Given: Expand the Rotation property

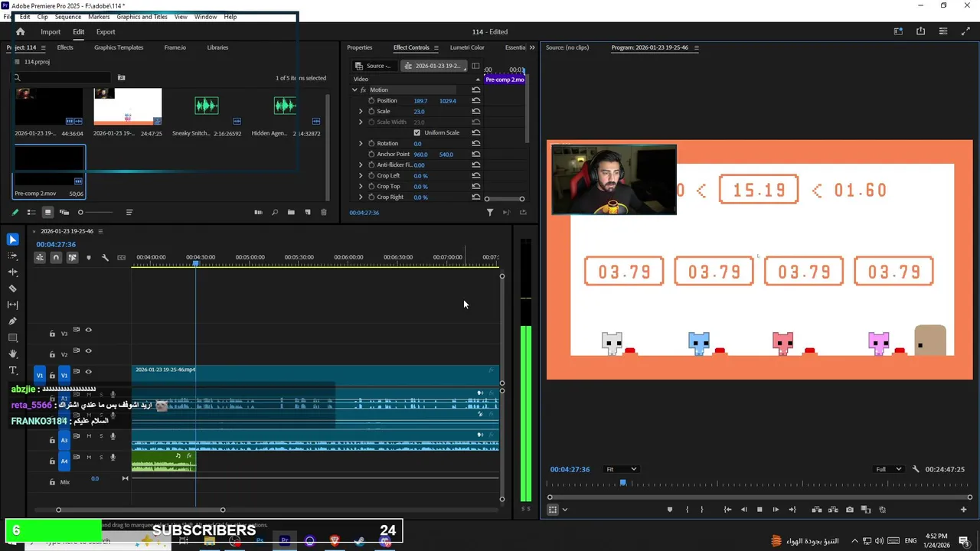Looking at the screenshot, I should 361,143.
